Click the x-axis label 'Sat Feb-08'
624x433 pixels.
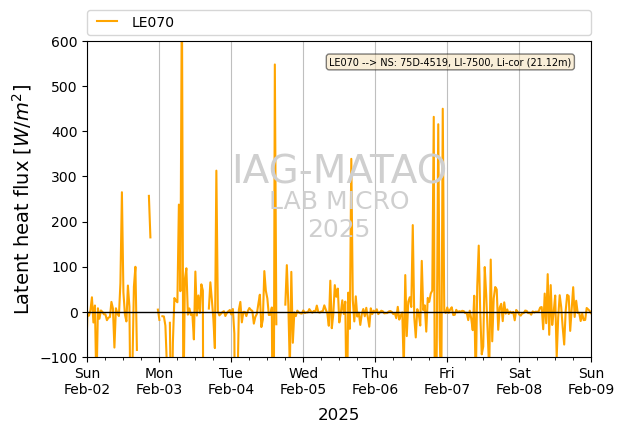click(519, 381)
